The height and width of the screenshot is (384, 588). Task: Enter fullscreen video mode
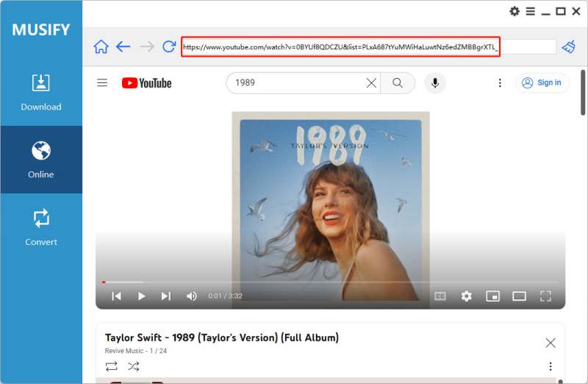point(545,296)
